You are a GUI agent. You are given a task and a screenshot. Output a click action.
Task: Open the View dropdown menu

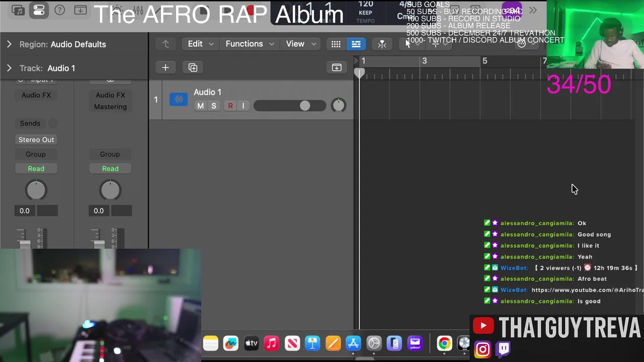pyautogui.click(x=301, y=44)
